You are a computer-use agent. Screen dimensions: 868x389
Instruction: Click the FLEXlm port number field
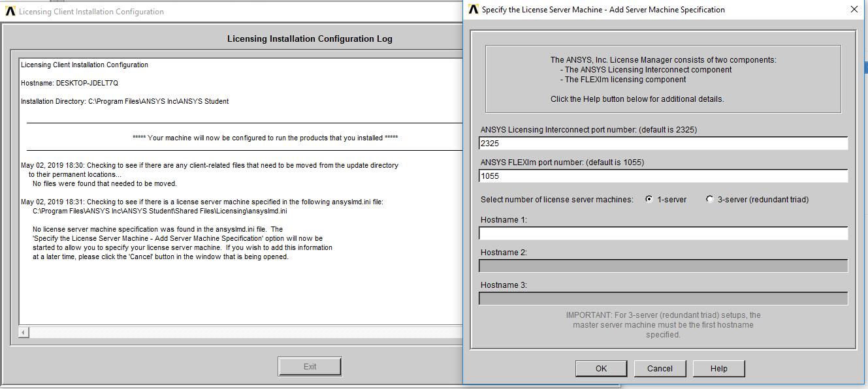663,176
